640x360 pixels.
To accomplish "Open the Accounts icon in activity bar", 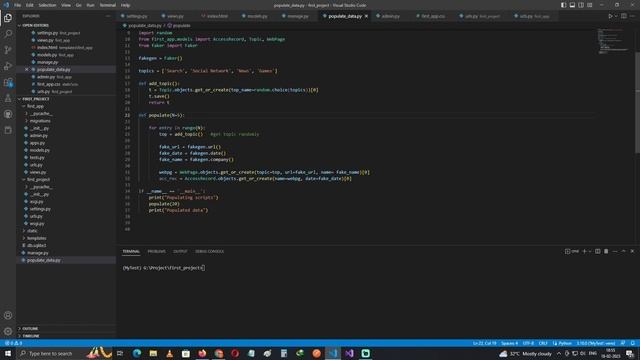I will [x=8, y=315].
